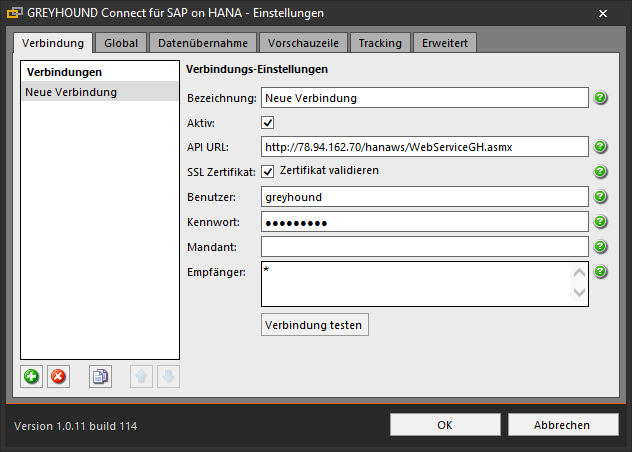Click into the API URL input field

click(424, 147)
